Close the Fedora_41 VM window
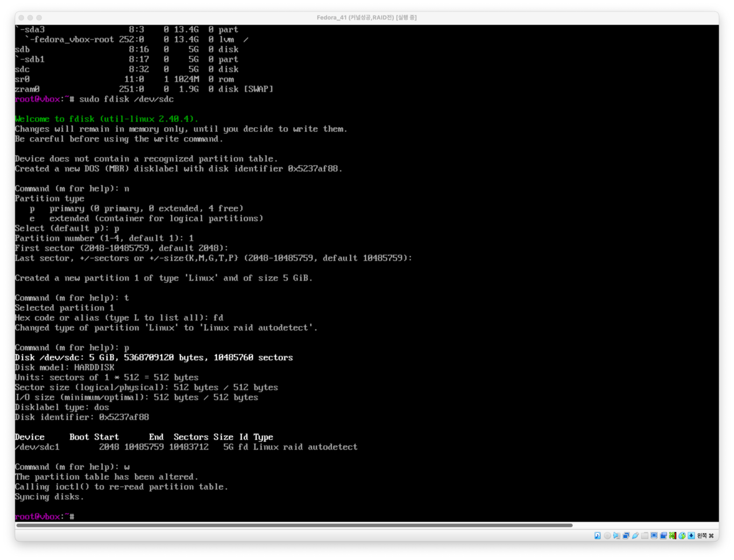 tap(22, 18)
